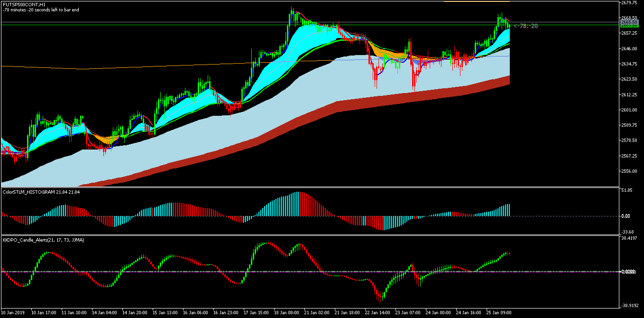Click the 15 Jan 13:00 time label
644x318 pixels.
165,313
